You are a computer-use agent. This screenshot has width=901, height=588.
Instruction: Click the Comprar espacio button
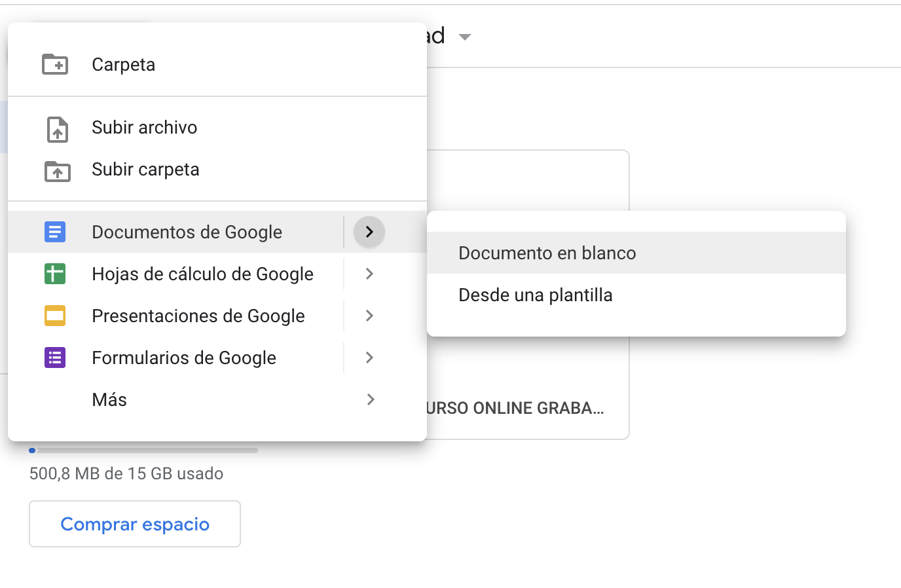point(135,524)
